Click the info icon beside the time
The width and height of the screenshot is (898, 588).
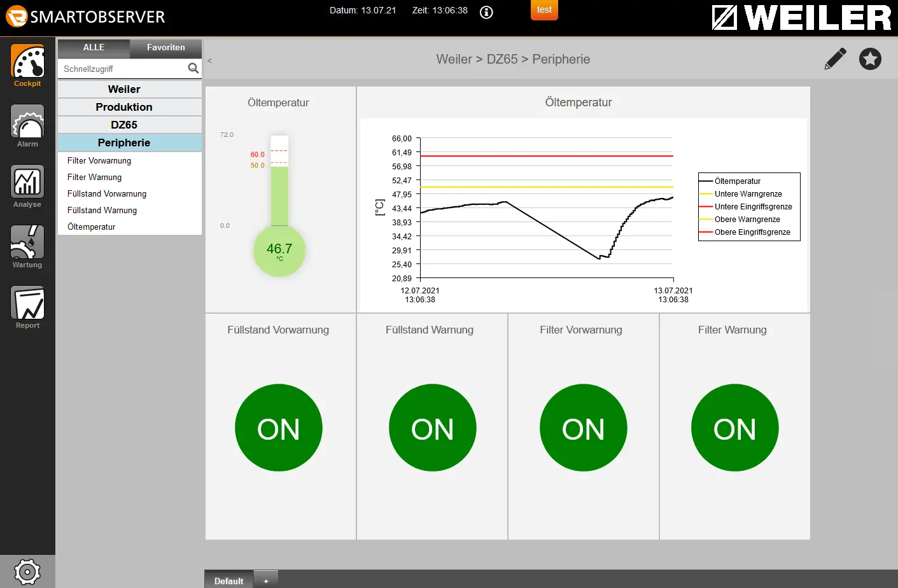pos(486,12)
